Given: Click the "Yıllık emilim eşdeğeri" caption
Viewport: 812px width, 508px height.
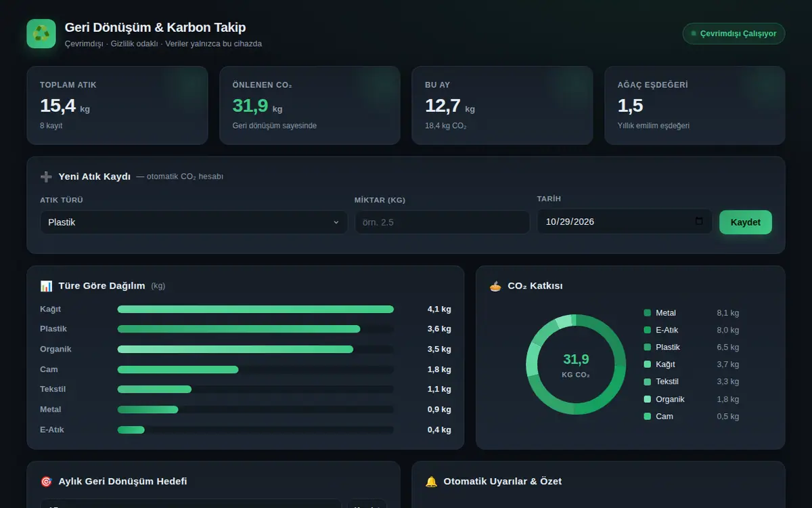Looking at the screenshot, I should click(x=654, y=126).
